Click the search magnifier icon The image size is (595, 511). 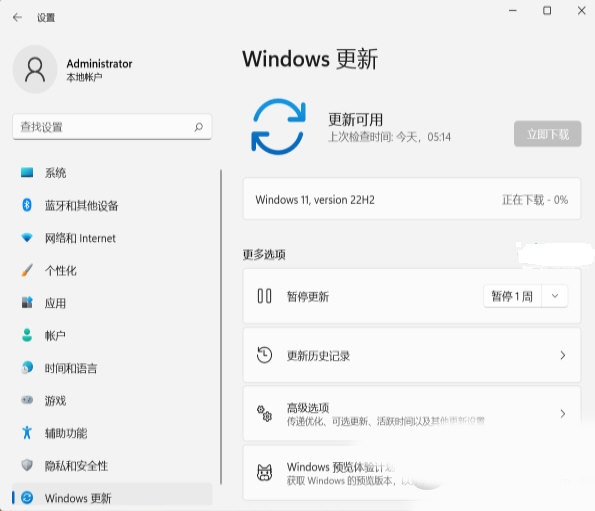tap(198, 127)
